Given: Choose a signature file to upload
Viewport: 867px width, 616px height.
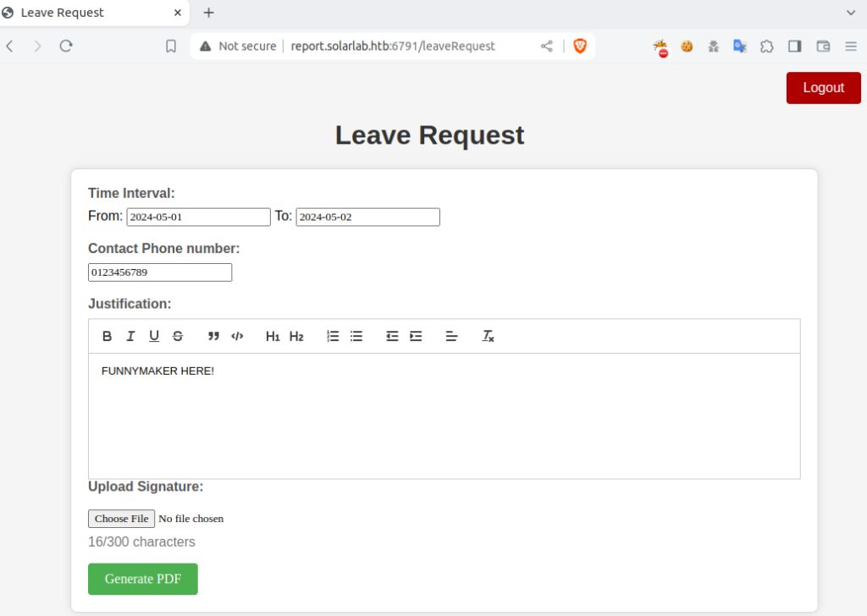Looking at the screenshot, I should pyautogui.click(x=122, y=519).
